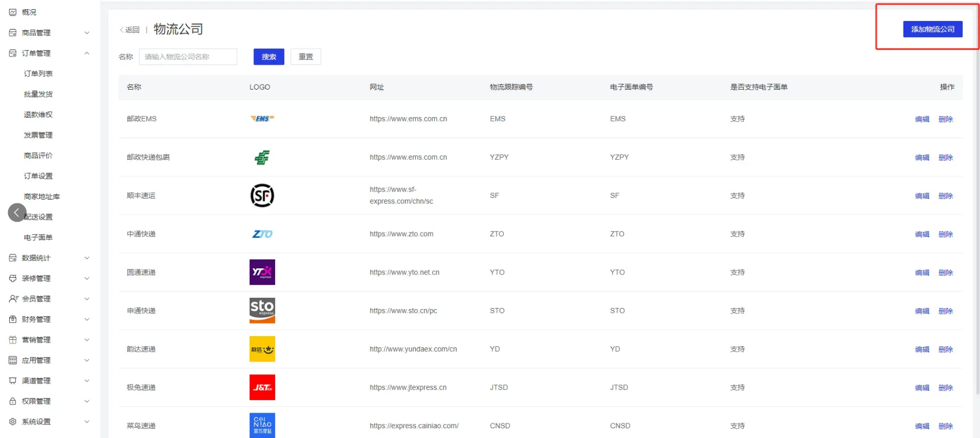Image resolution: width=980 pixels, height=438 pixels.
Task: Click the EMS logo in first row
Action: tap(262, 119)
